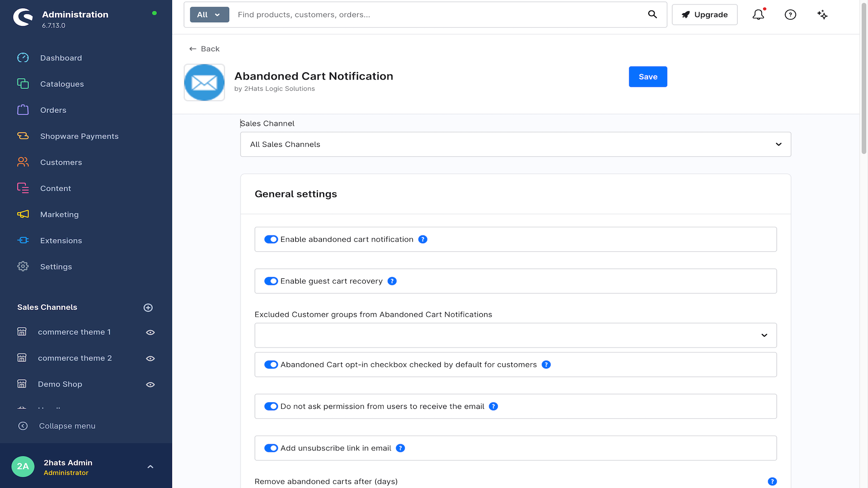The height and width of the screenshot is (488, 868).
Task: Click the Collapse menu arrow icon
Action: click(x=23, y=426)
